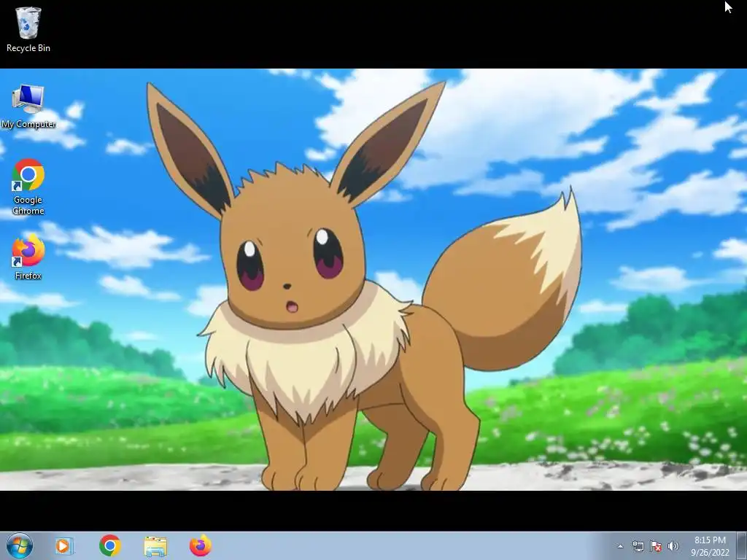Select the Firefox desktop shortcut

click(28, 256)
